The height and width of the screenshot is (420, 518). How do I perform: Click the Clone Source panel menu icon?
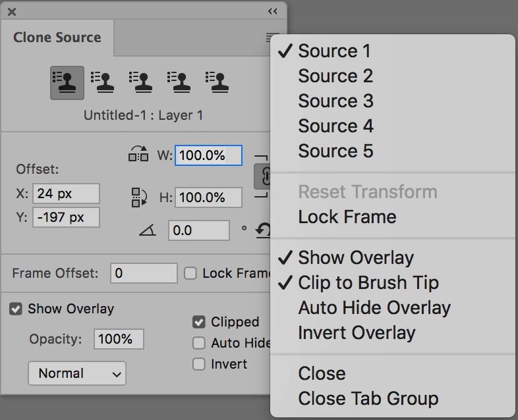pyautogui.click(x=272, y=38)
